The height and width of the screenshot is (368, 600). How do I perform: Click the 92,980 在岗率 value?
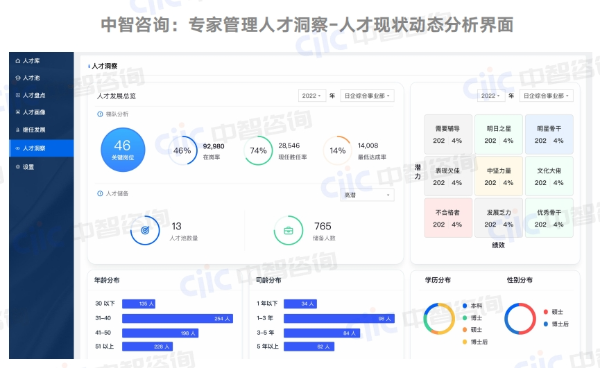(214, 146)
